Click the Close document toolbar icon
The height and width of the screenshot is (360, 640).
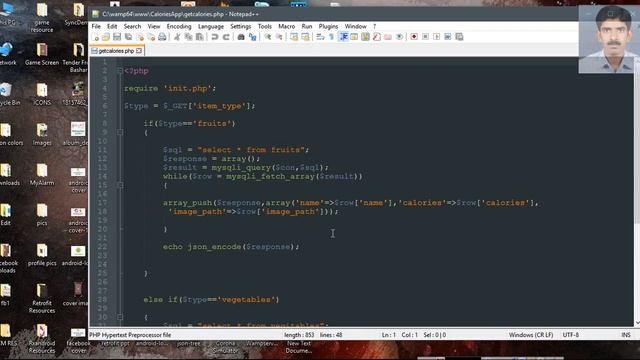coord(140,37)
